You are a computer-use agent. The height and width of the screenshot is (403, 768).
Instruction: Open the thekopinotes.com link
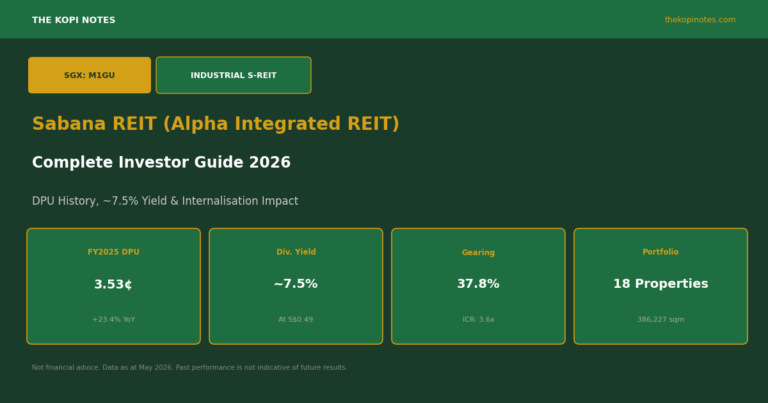pos(699,20)
